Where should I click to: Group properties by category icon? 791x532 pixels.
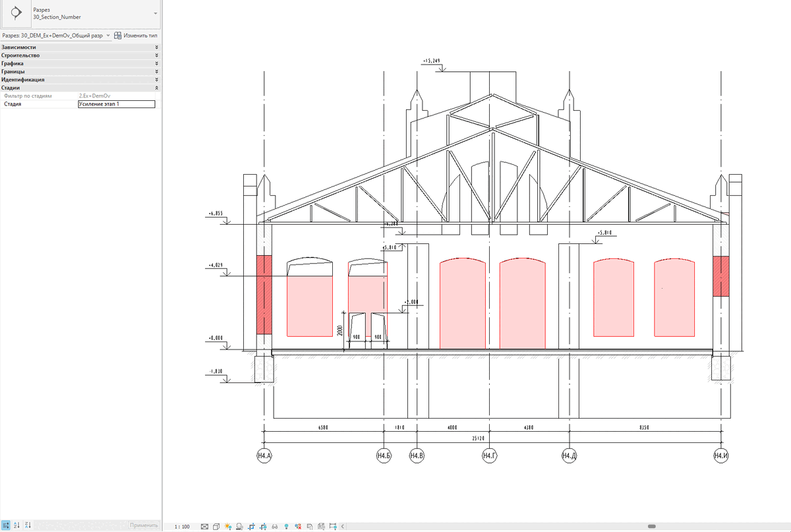pos(5,525)
